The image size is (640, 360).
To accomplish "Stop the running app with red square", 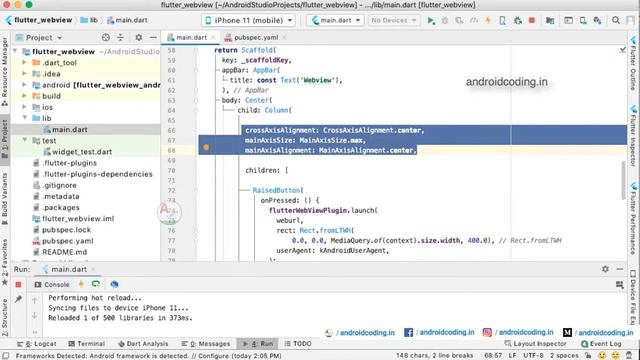I will [x=532, y=20].
